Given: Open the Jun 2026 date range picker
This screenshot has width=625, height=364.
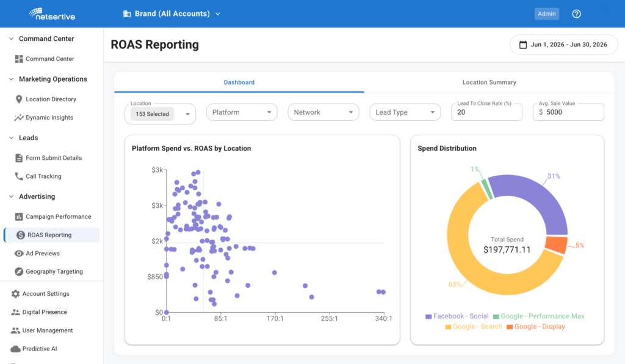Looking at the screenshot, I should pyautogui.click(x=563, y=45).
